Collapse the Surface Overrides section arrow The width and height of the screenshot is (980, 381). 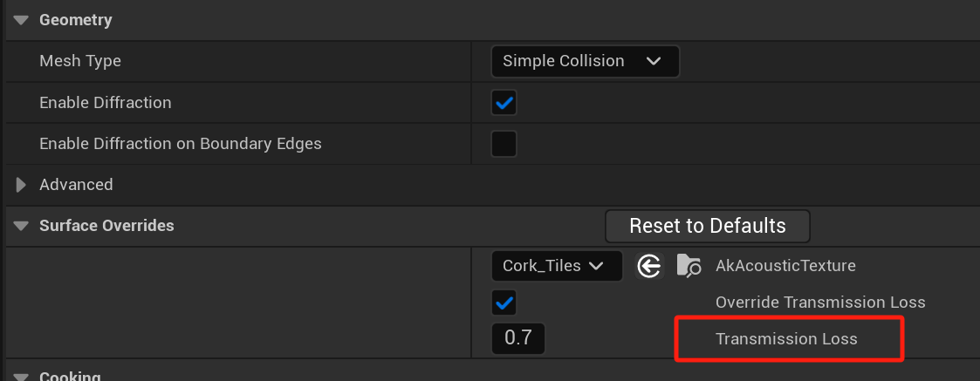21,226
